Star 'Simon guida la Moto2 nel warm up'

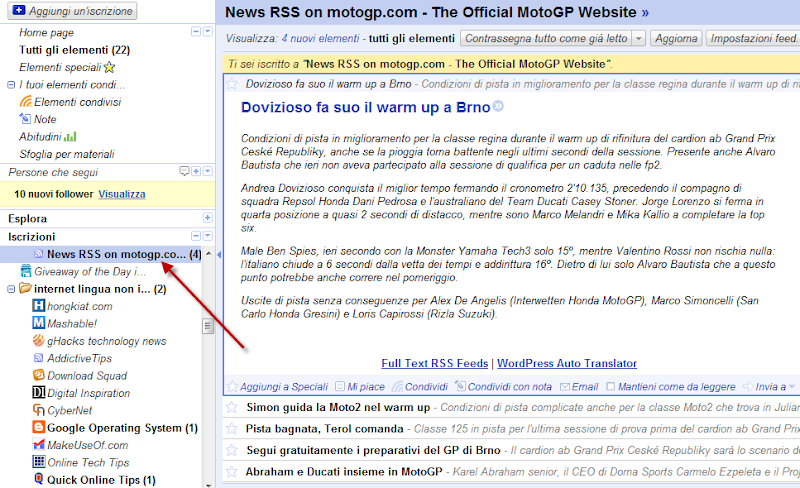coord(232,407)
